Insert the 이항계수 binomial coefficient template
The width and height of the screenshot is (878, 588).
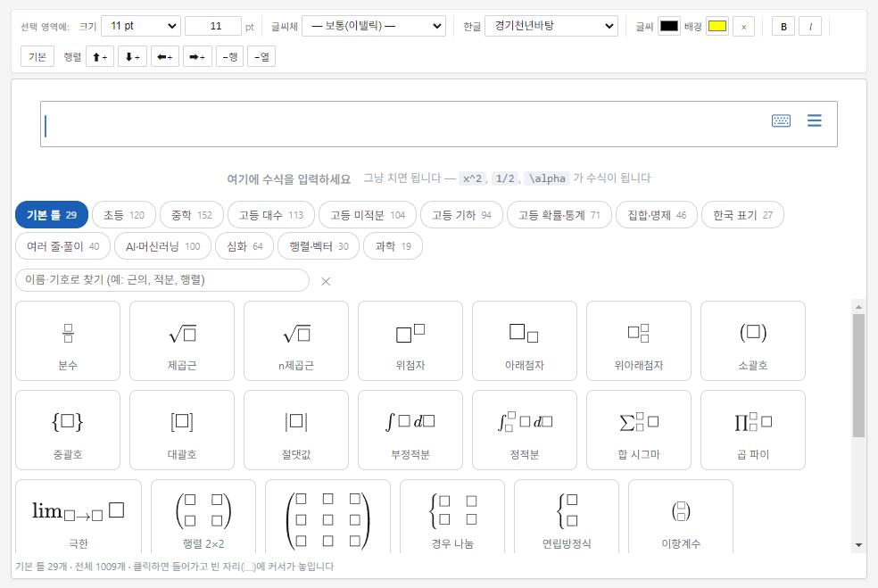[681, 517]
